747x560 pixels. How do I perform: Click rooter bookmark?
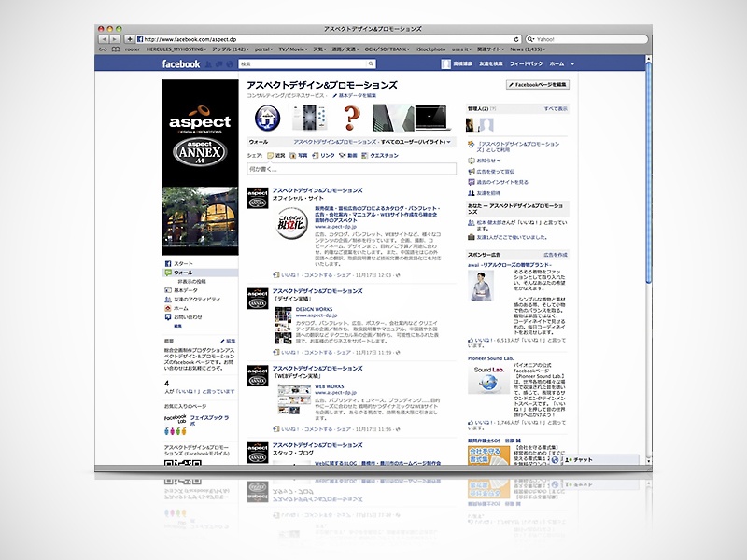pyautogui.click(x=133, y=49)
